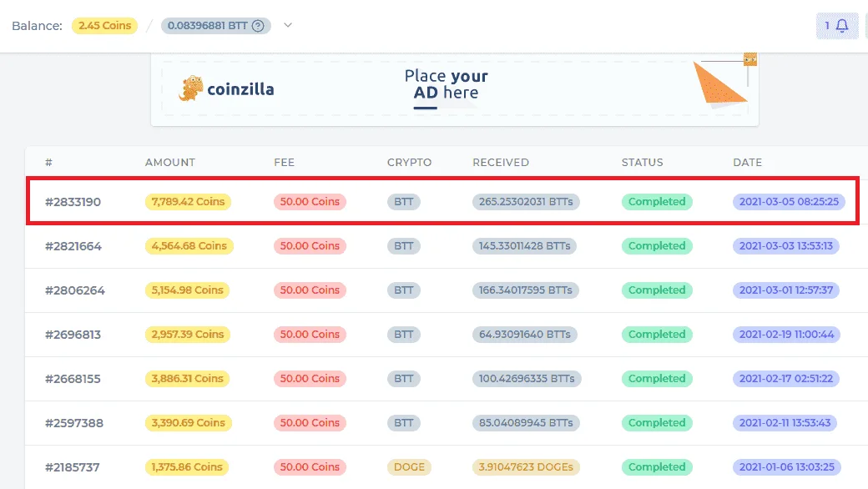Select transaction #2821664
868x489 pixels.
(x=73, y=246)
